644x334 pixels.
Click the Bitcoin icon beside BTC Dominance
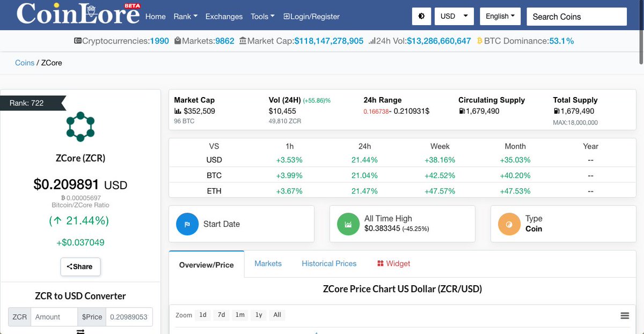click(x=480, y=41)
